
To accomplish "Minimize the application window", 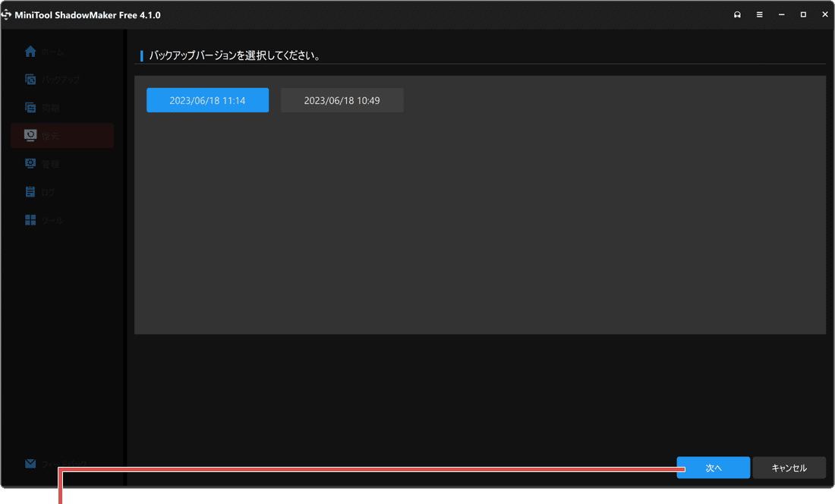I will tap(781, 14).
